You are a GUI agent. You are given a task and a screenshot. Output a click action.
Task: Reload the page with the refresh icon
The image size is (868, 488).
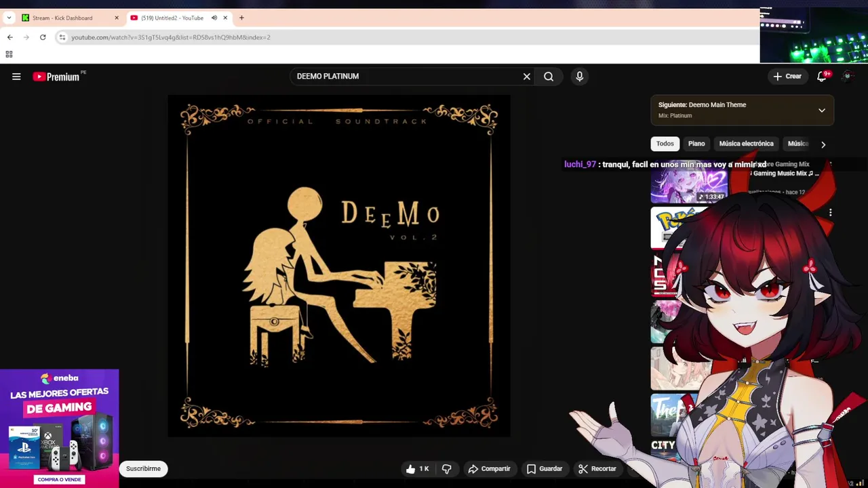pyautogui.click(x=43, y=37)
